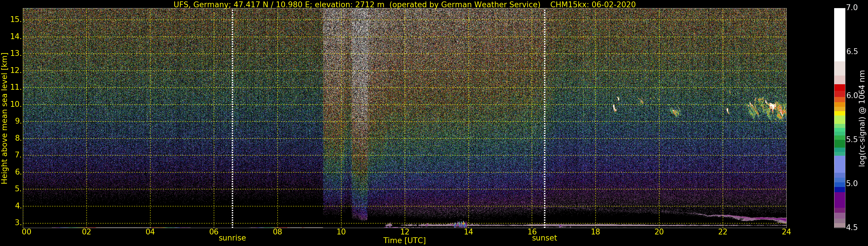Viewport: 868px width, 246px height.
Task: Click the '8.' height tick label
Action: [x=18, y=138]
